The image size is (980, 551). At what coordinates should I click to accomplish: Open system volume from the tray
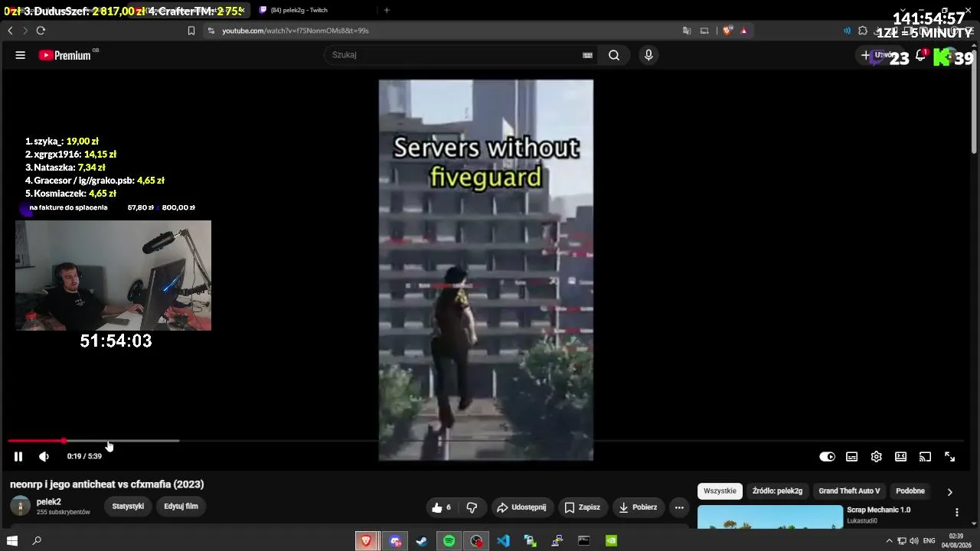click(x=914, y=541)
